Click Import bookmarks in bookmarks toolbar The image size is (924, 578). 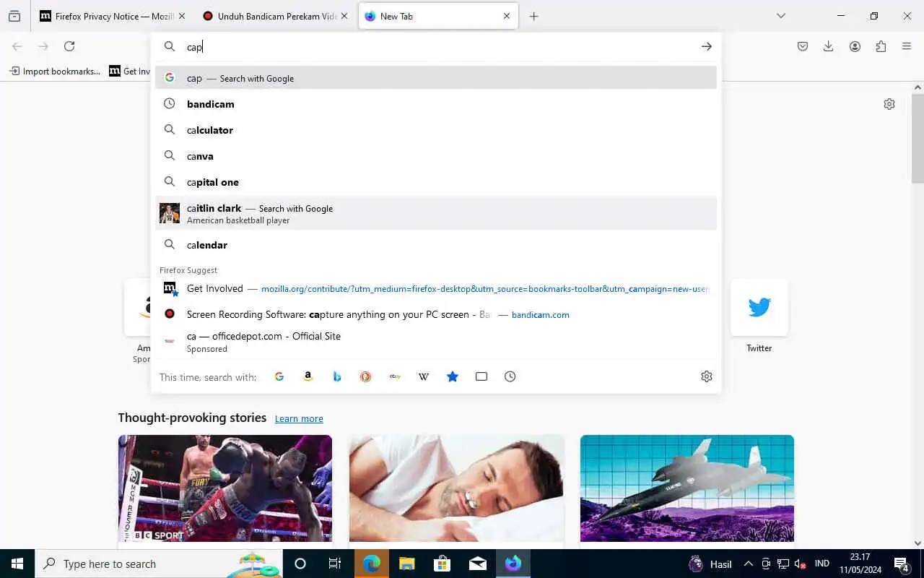coord(55,71)
